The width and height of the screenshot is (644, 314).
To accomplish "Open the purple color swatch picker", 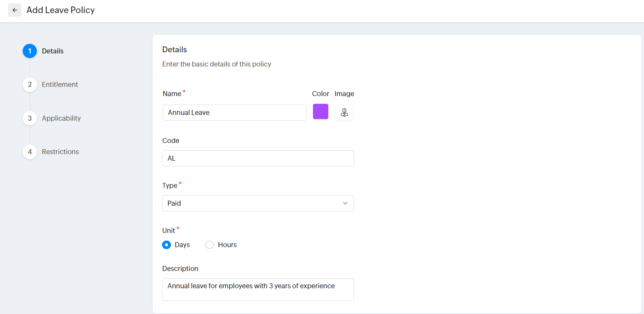I will (321, 112).
